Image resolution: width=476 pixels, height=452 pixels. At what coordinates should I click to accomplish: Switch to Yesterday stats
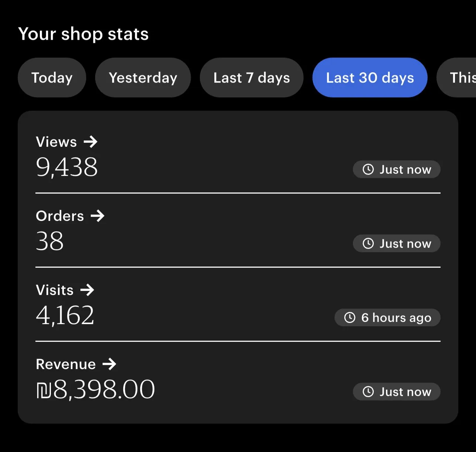tap(143, 78)
